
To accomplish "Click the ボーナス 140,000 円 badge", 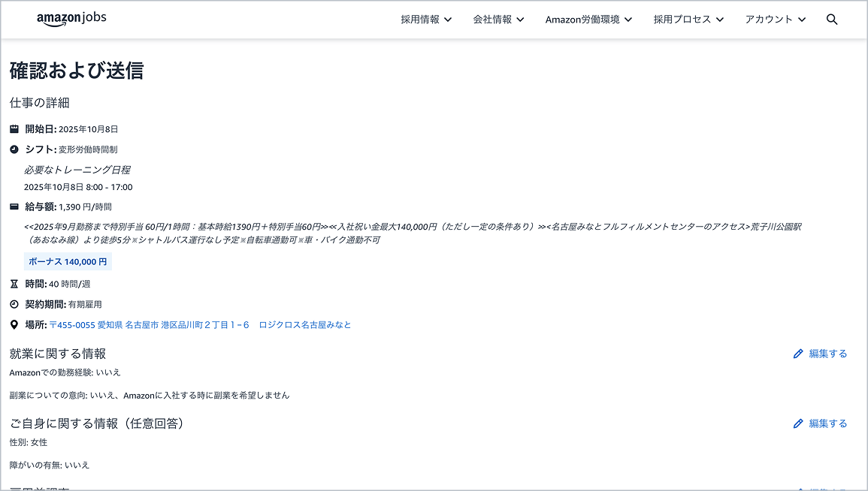I will pyautogui.click(x=68, y=261).
